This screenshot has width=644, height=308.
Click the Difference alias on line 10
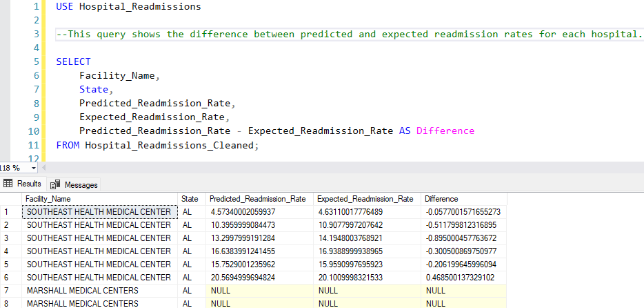(445, 131)
